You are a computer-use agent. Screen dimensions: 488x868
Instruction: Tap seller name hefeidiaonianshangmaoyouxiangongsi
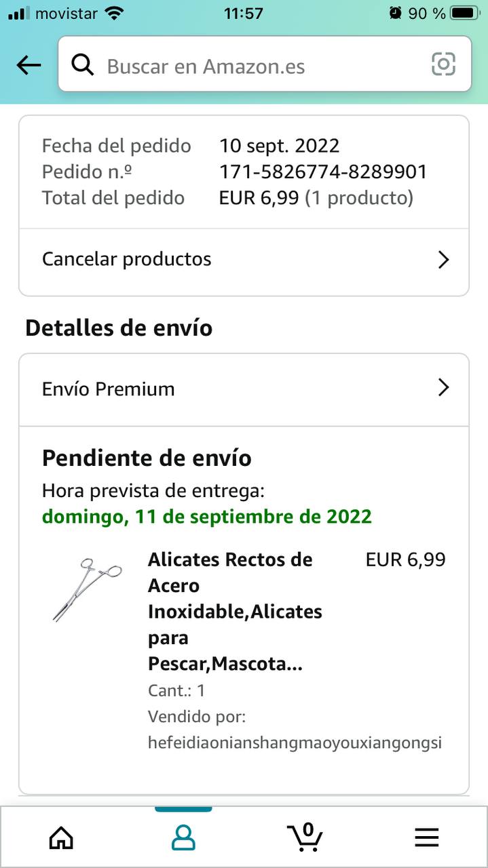tap(295, 743)
